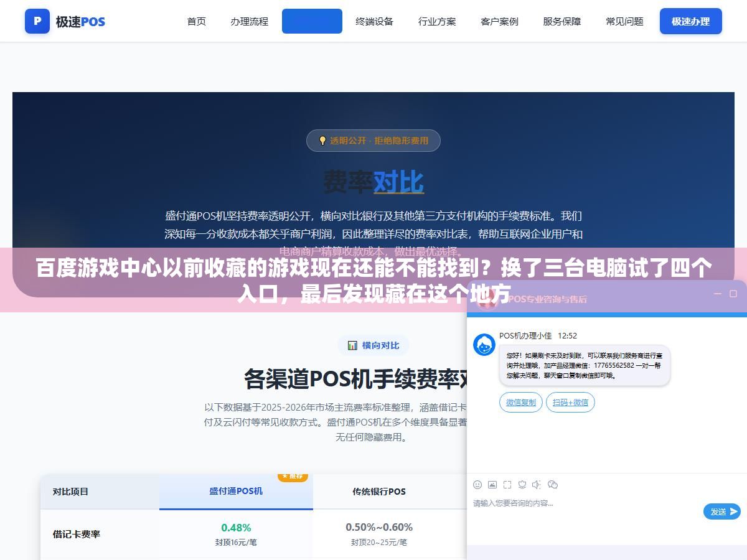Click the overlay headline about 百度游戏中心
This screenshot has width=747, height=560.
tap(374, 280)
